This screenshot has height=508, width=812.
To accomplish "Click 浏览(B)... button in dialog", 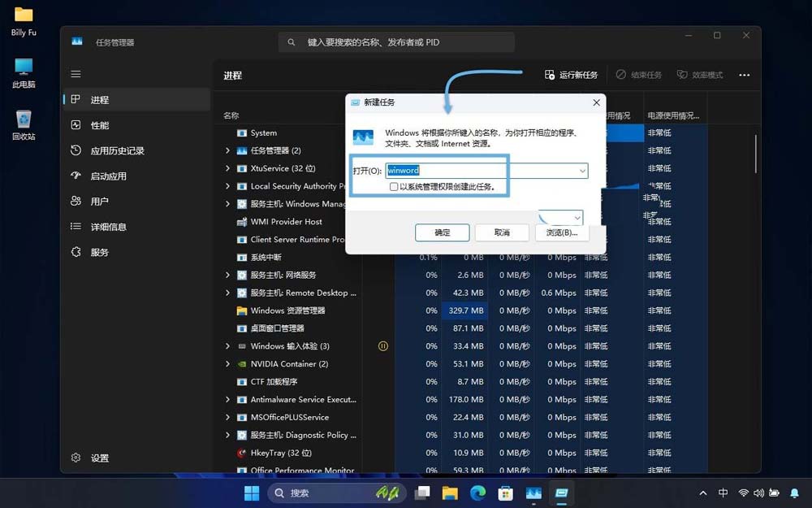I will [x=562, y=232].
